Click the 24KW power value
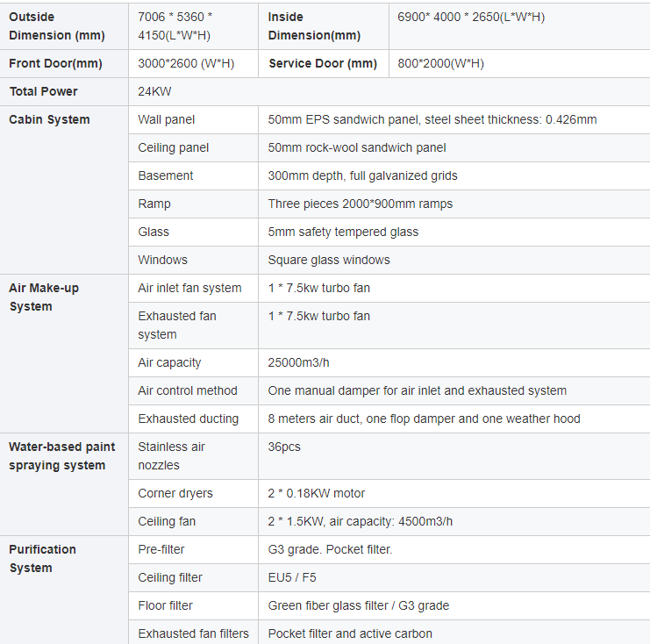Viewport: 650px width, 644px height. [x=152, y=91]
